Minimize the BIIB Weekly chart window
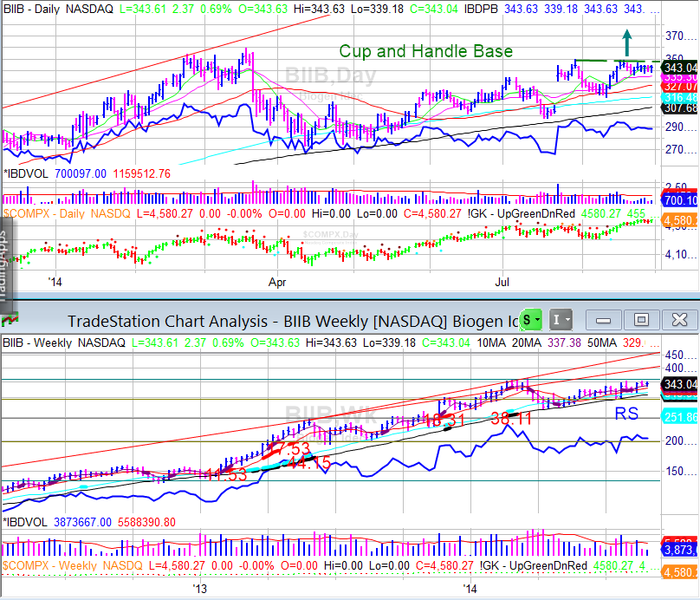This screenshot has height=600, width=700. [603, 320]
